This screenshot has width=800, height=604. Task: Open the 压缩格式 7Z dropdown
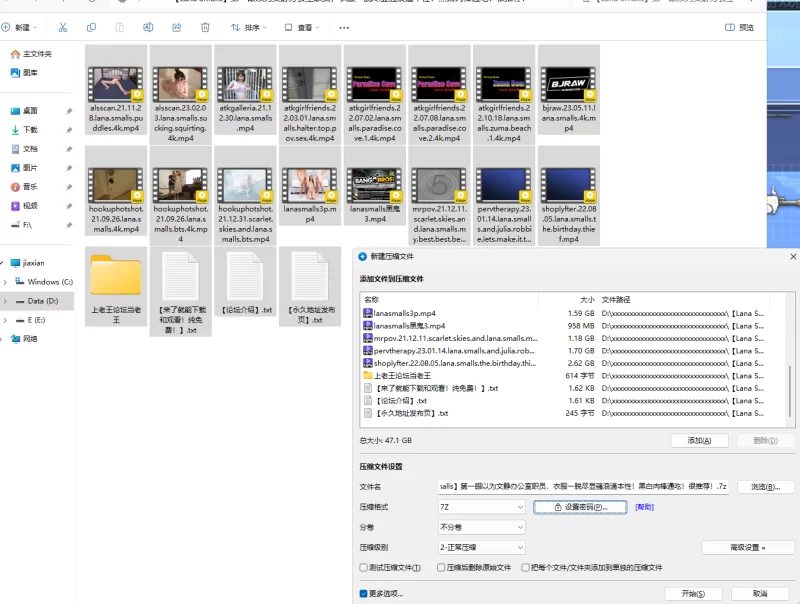[x=481, y=507]
